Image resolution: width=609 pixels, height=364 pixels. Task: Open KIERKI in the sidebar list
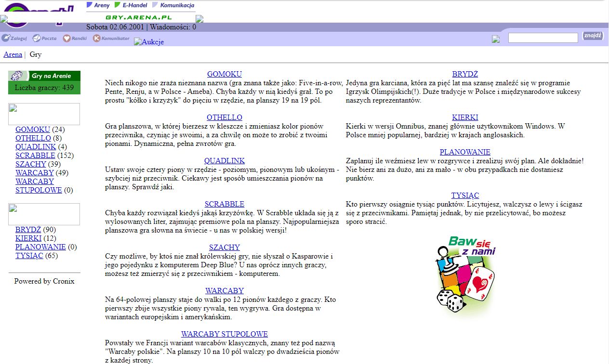(x=28, y=238)
